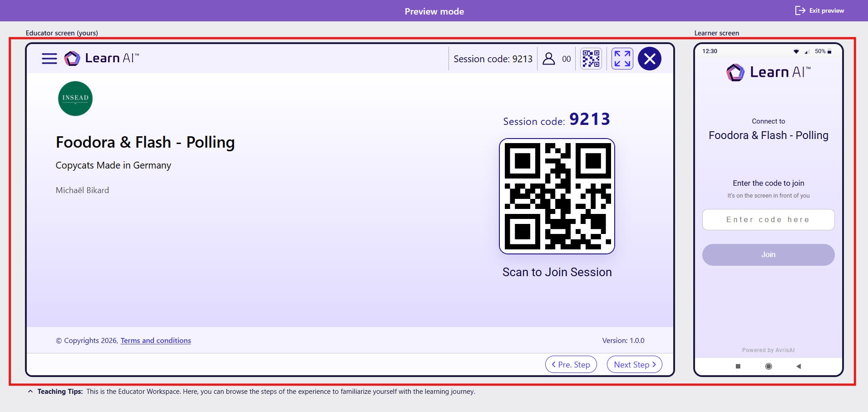Tap the Android recents square on learner phone
The height and width of the screenshot is (412, 868).
[738, 366]
